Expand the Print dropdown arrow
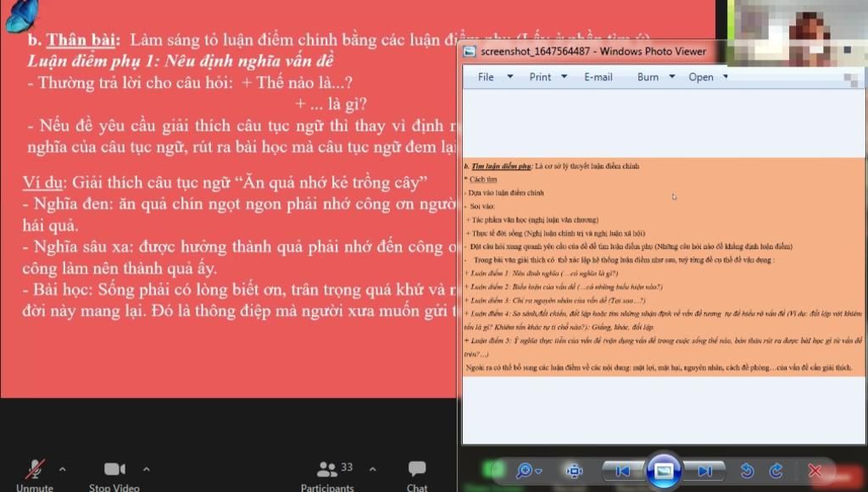Viewport: 868px width, 492px height. coord(564,76)
